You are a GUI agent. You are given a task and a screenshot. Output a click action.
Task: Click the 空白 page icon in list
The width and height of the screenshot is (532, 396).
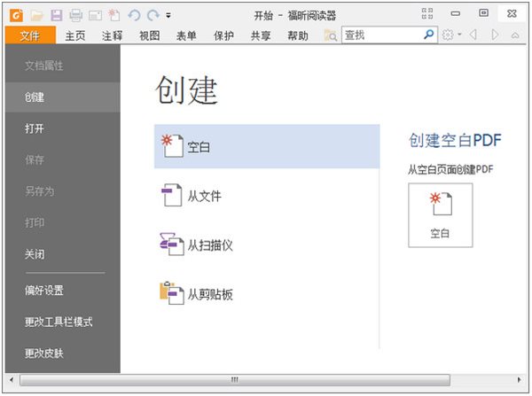tap(172, 146)
